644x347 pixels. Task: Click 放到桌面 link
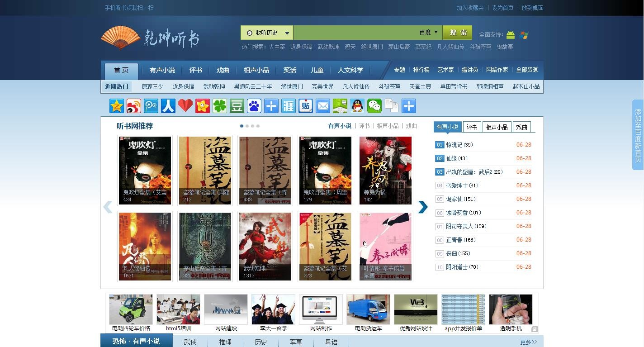coord(533,8)
